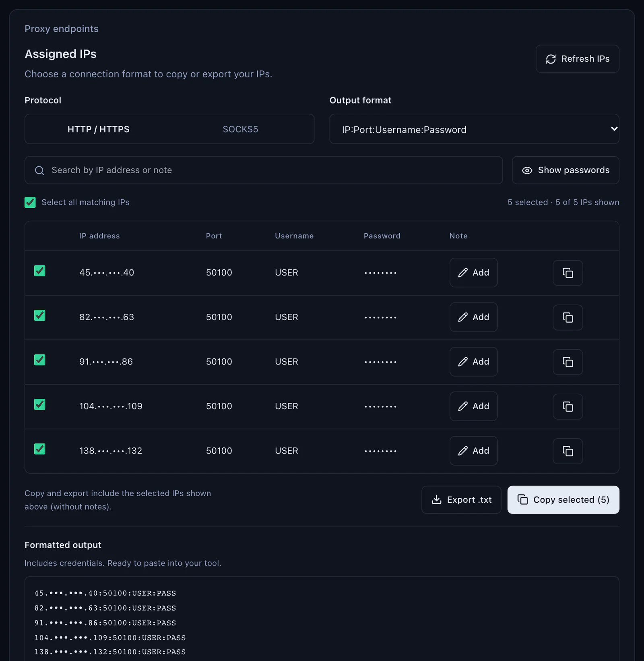Deselect the 82.•••.•••.63 row checkbox
644x661 pixels.
click(39, 315)
